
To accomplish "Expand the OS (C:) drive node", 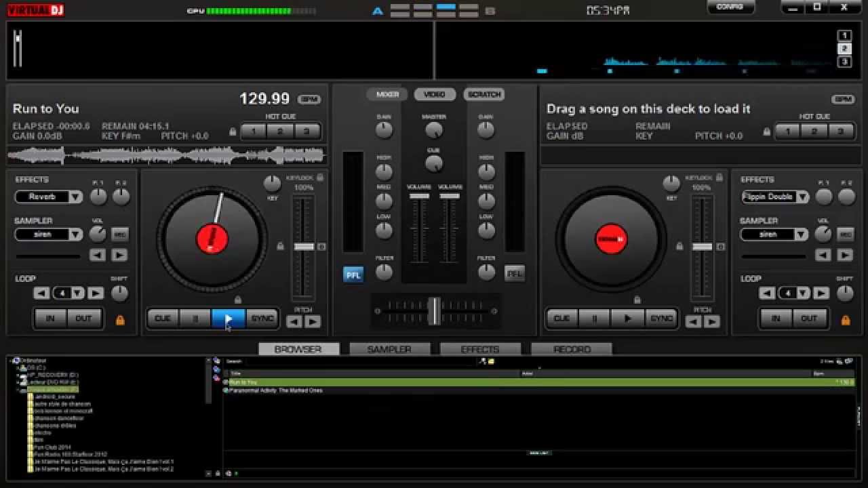I will 19,367.
